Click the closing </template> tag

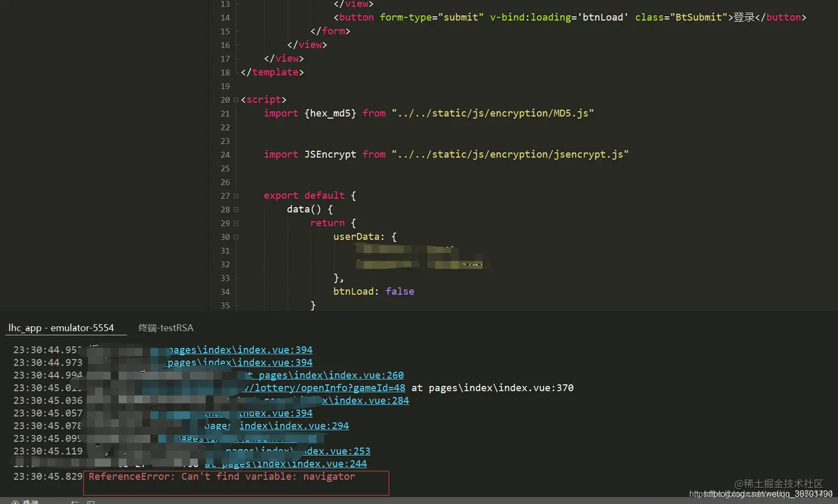pyautogui.click(x=272, y=73)
